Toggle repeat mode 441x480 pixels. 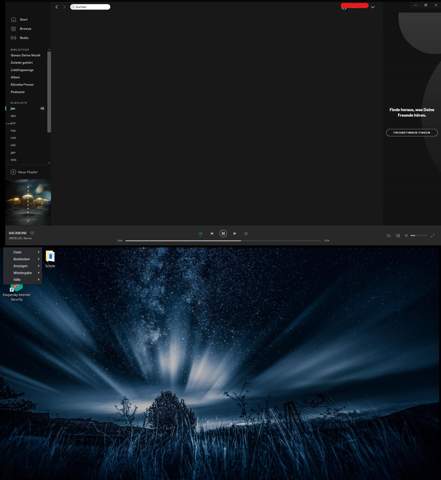[246, 234]
